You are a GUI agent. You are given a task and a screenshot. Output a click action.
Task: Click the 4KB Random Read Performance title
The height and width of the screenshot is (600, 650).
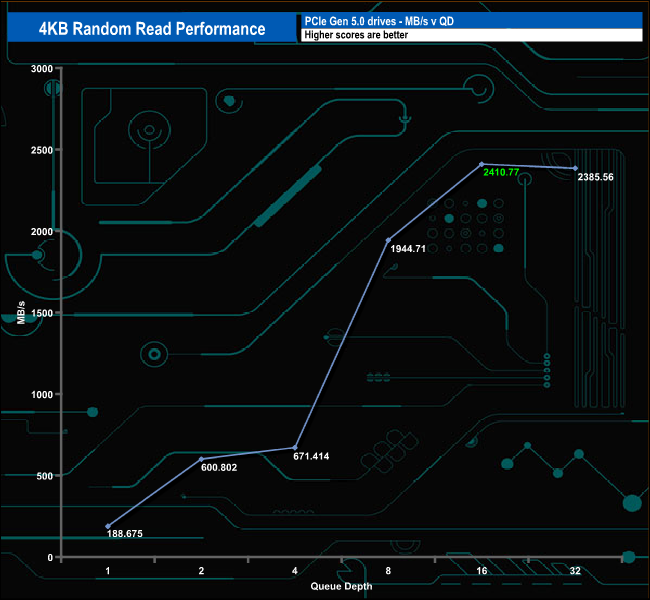click(151, 29)
